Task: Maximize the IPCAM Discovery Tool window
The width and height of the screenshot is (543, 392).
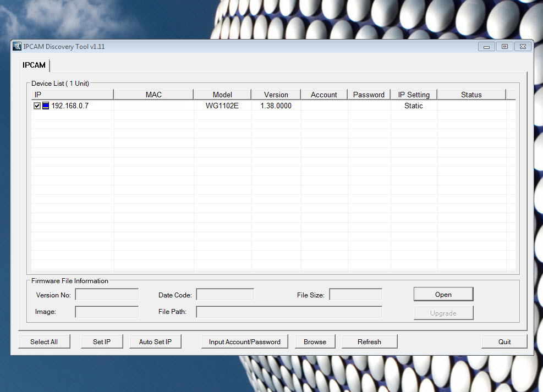Action: click(504, 47)
